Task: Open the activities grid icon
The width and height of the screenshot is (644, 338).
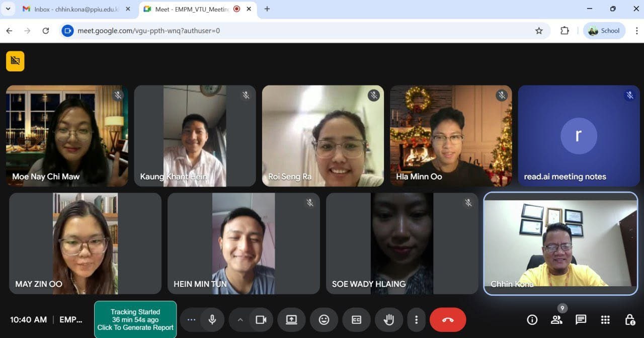Action: (x=605, y=320)
